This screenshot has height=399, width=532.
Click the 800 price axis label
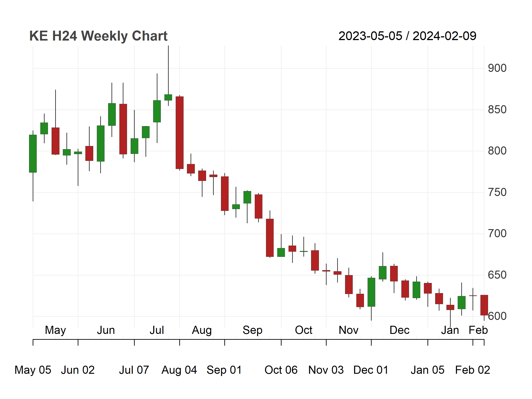click(497, 151)
